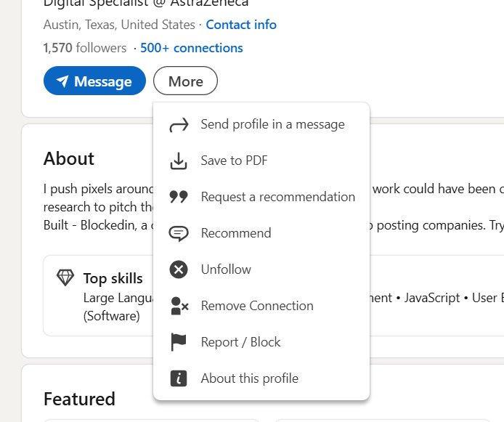Click the Top skills diamond icon

(65, 278)
